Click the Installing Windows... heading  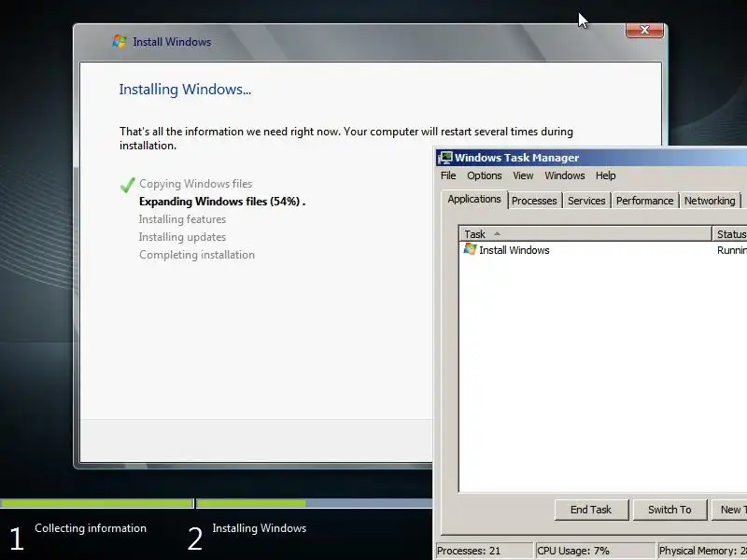tap(185, 90)
